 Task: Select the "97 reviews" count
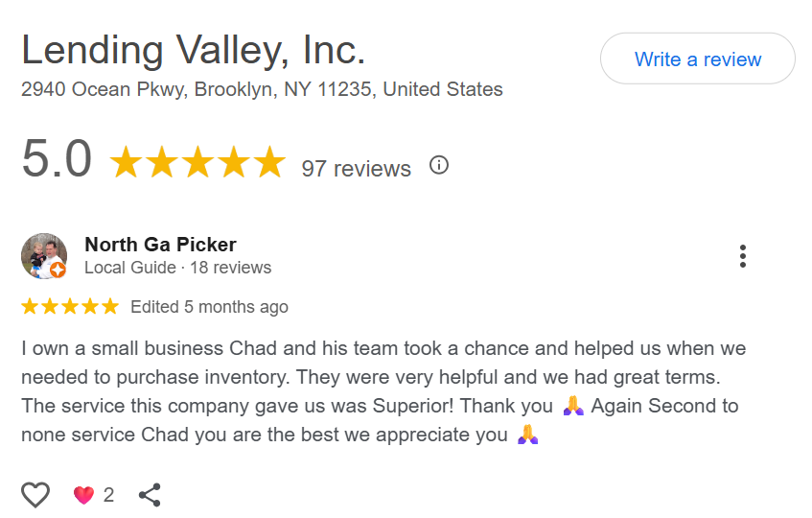point(356,169)
